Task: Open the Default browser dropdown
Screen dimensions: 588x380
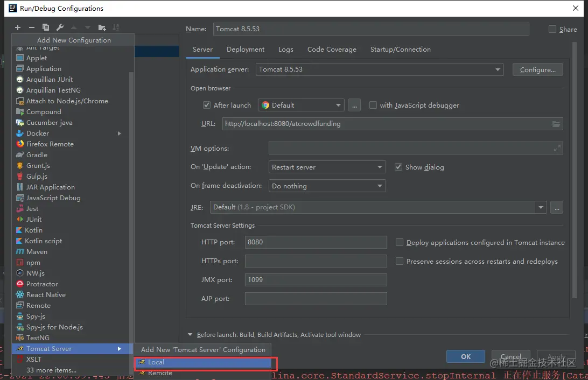Action: [x=301, y=105]
